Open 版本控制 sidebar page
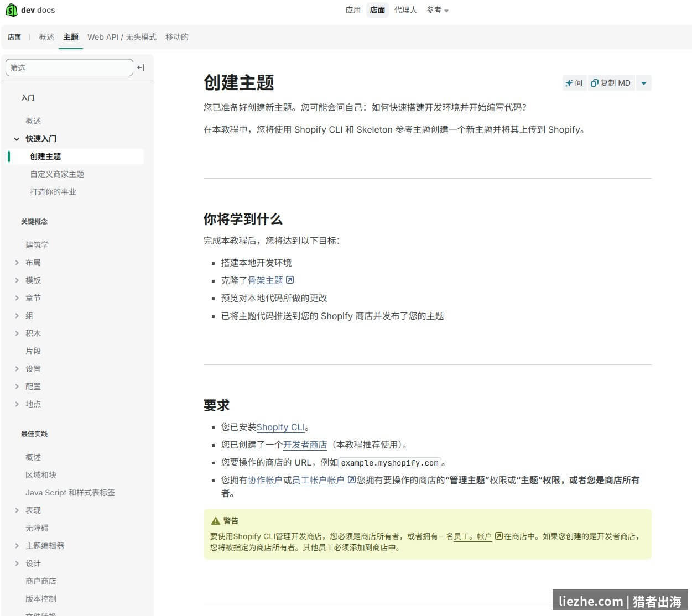This screenshot has width=692, height=616. pyautogui.click(x=41, y=599)
